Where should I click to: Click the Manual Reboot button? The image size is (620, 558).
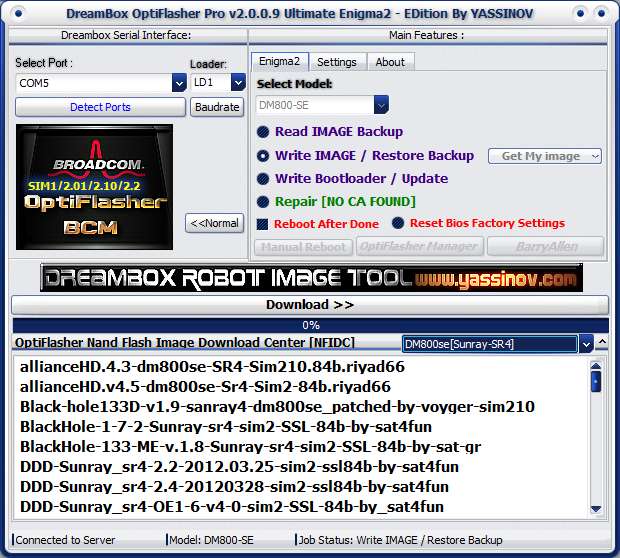[x=304, y=247]
